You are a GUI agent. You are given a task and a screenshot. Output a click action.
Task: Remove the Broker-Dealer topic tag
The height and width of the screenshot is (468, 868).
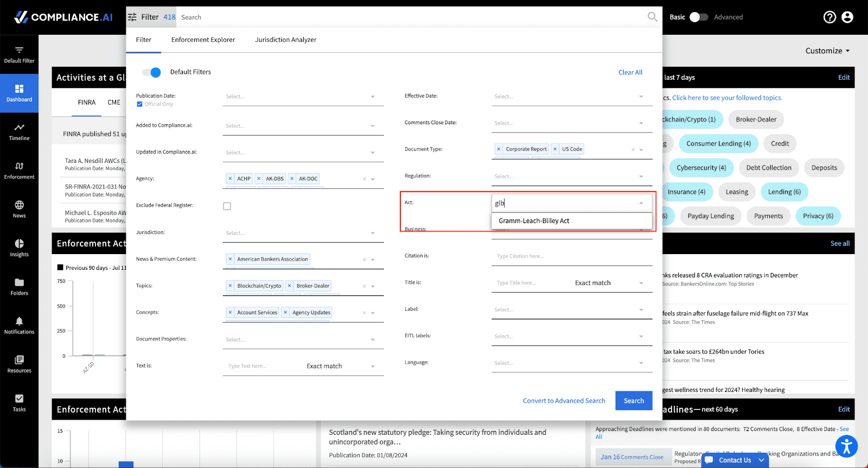coord(290,286)
